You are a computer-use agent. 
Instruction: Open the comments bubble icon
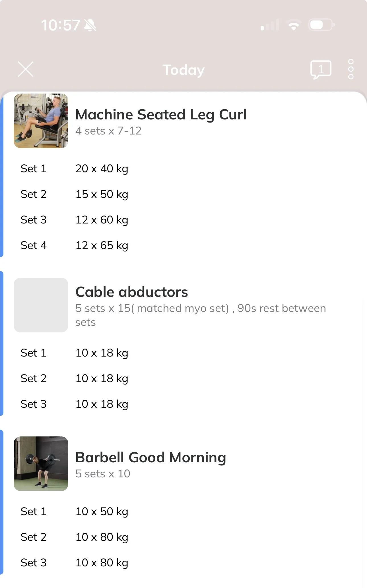point(321,70)
